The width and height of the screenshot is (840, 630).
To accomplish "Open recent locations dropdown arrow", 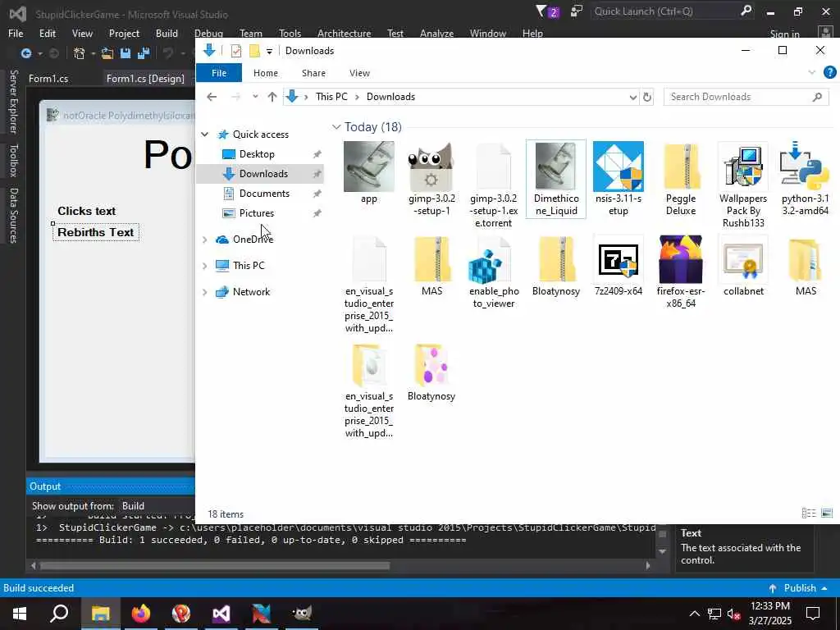I will tap(255, 97).
